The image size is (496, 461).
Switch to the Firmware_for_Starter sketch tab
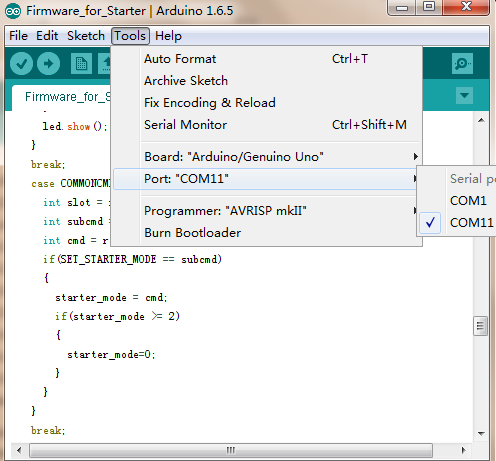pyautogui.click(x=62, y=97)
